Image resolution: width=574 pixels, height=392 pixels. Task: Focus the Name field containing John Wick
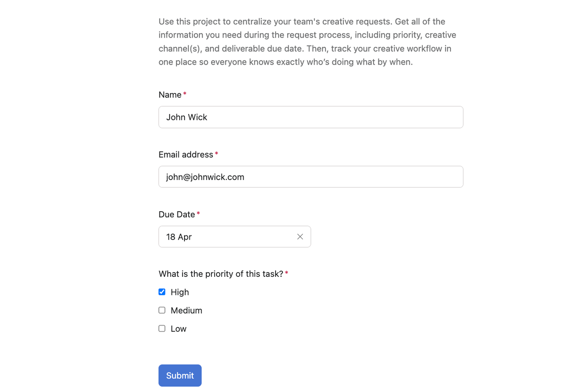(x=311, y=117)
